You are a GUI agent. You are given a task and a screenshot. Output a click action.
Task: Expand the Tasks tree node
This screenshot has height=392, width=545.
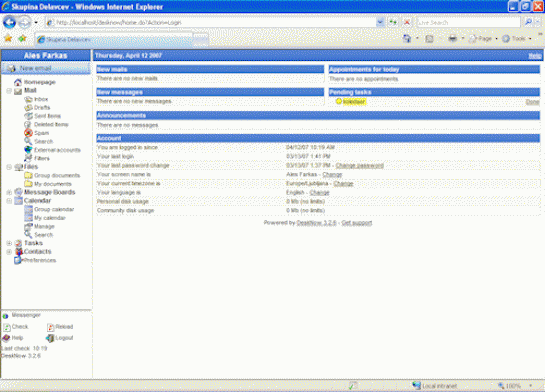click(x=9, y=243)
